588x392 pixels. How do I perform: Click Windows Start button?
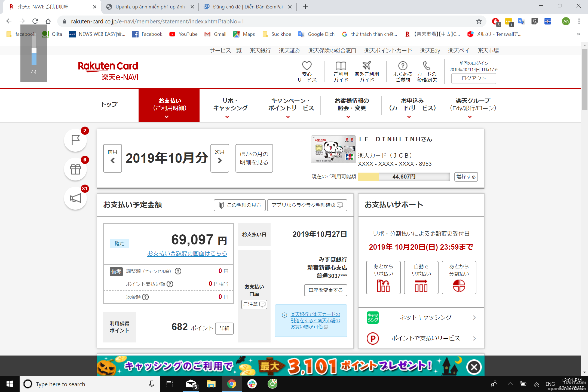click(10, 384)
